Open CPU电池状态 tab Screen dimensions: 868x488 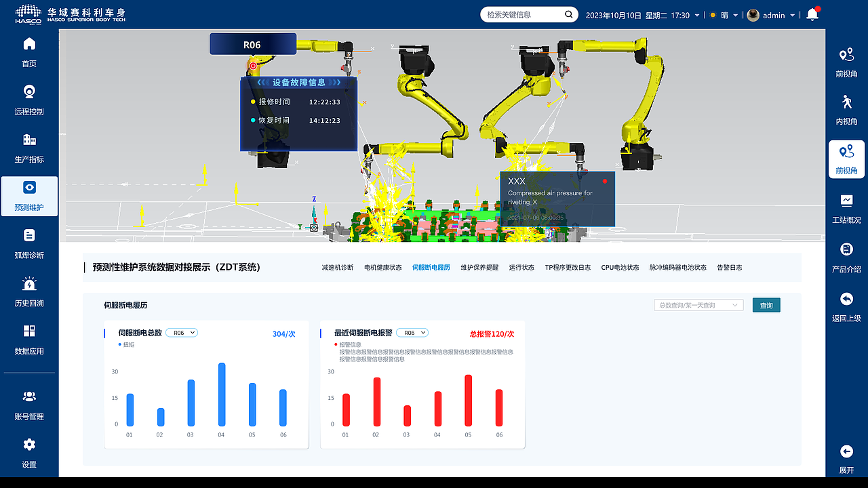point(620,268)
